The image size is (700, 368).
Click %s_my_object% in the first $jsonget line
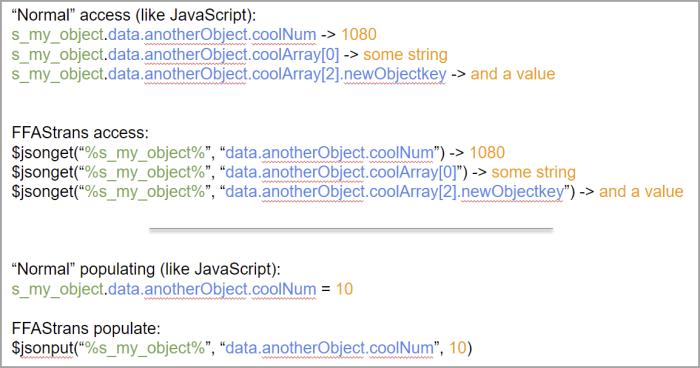pyautogui.click(x=145, y=153)
